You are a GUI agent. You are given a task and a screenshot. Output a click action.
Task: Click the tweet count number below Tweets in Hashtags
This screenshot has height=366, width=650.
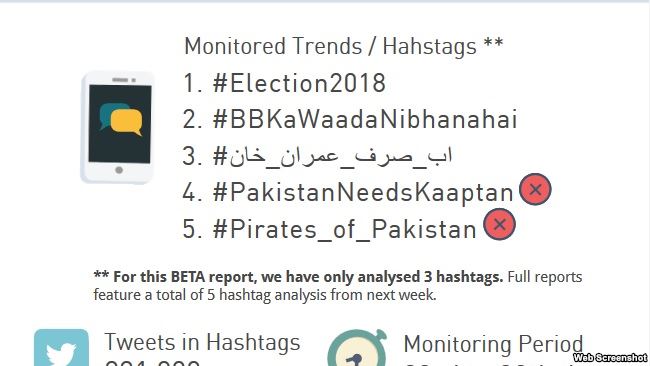tap(153, 362)
